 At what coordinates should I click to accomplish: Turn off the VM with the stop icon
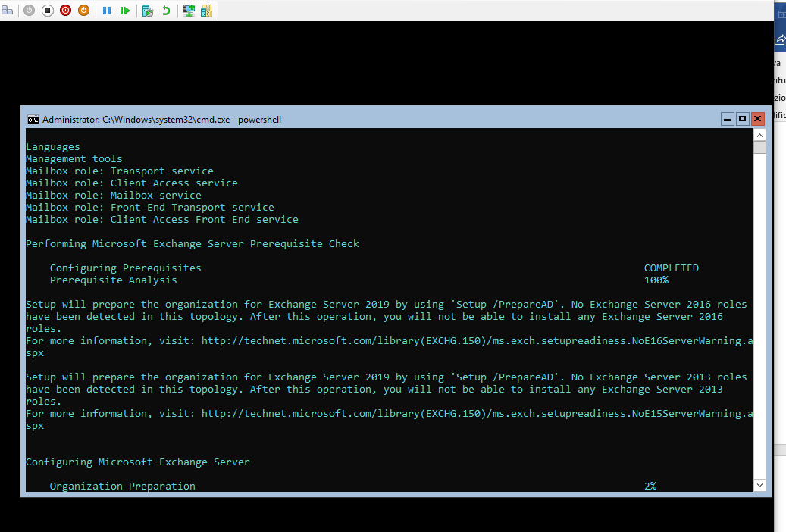48,10
